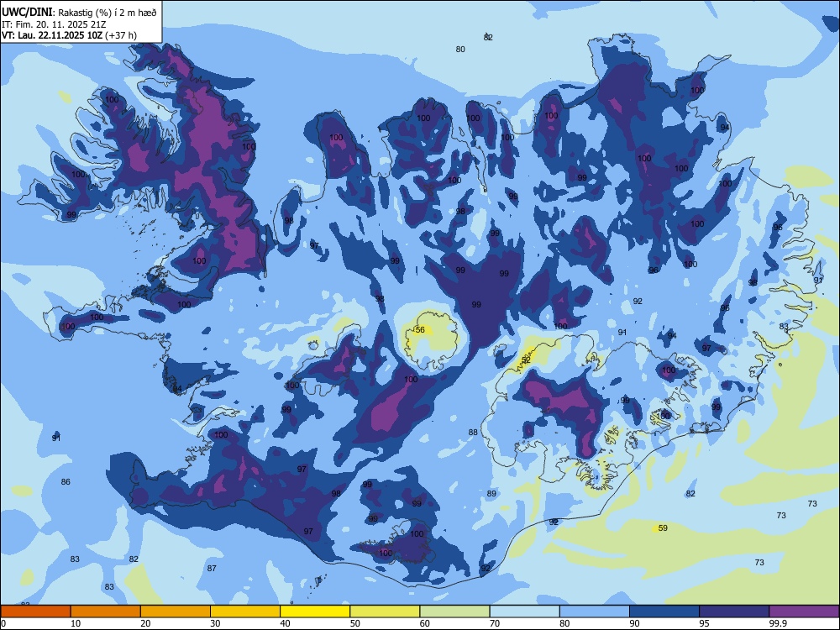
Task: Click the '99.9' tick label on the legend
Action: [x=778, y=623]
